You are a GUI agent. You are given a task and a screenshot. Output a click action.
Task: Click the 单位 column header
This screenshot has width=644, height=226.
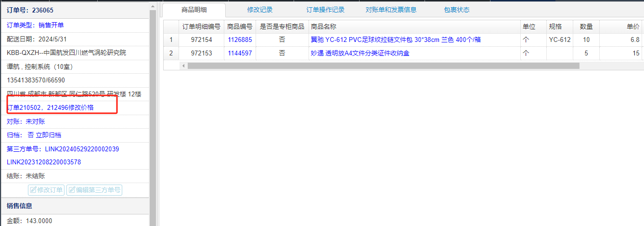click(533, 27)
